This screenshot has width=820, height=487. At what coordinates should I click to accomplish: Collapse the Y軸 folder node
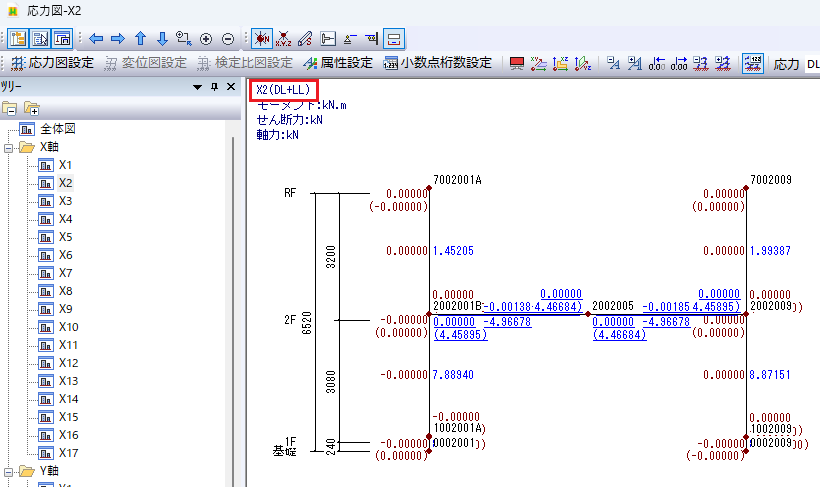click(8, 471)
